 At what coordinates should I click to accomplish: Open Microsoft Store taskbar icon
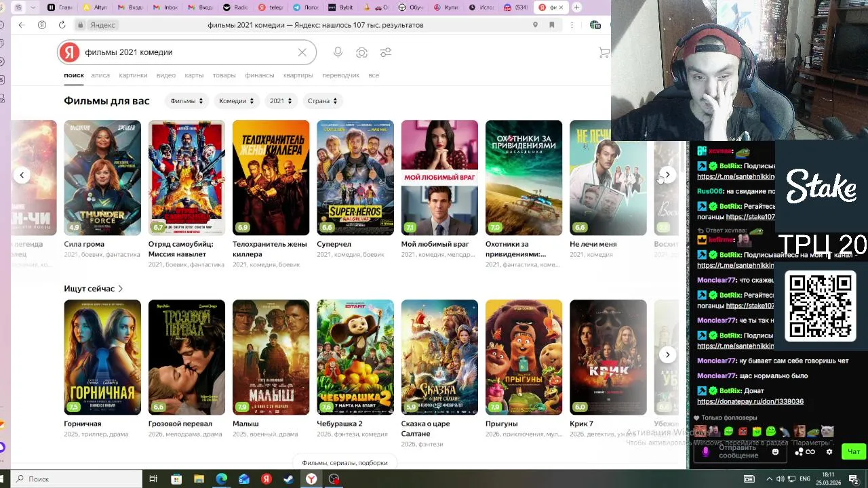pos(176,479)
